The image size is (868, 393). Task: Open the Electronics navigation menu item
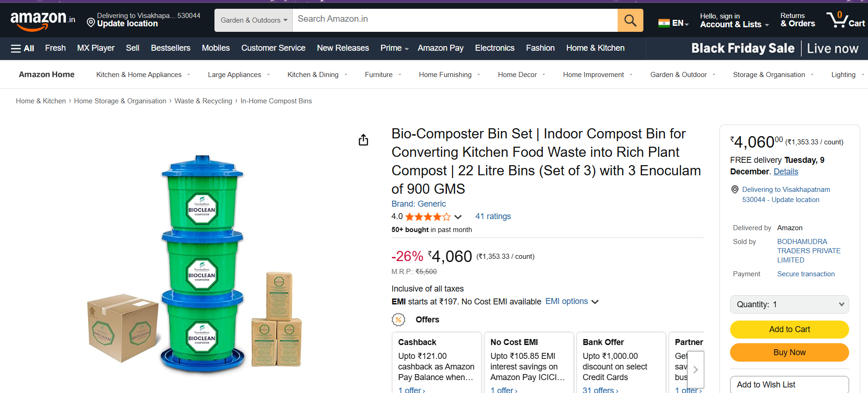(494, 48)
